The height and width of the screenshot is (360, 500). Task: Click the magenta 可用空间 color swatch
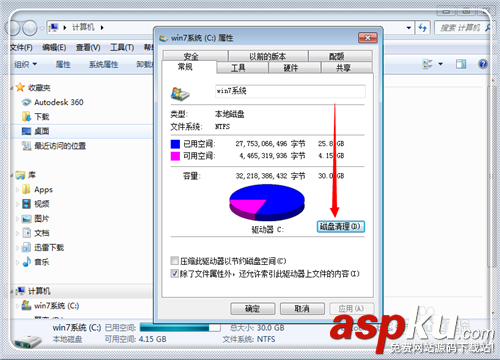tap(175, 156)
